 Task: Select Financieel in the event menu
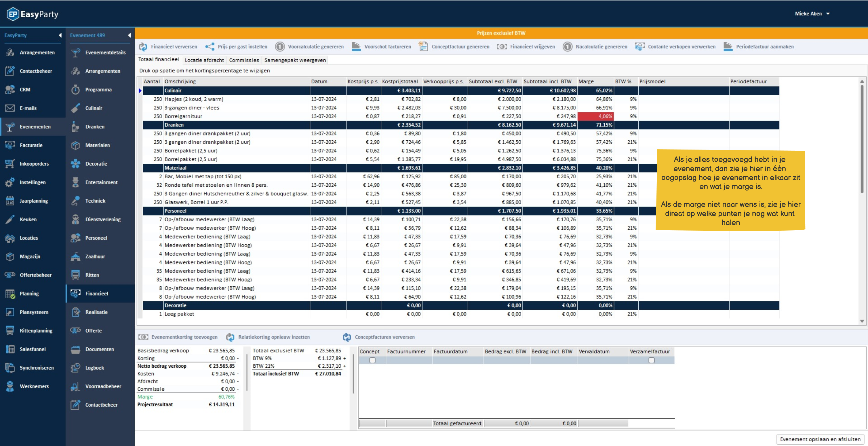pos(100,294)
